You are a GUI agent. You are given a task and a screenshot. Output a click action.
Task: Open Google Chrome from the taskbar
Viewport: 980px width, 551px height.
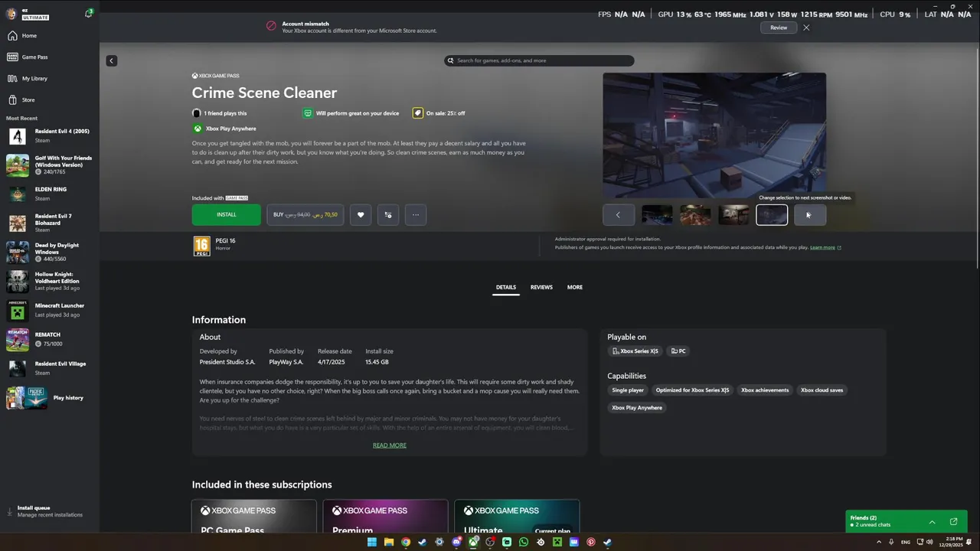pos(406,542)
